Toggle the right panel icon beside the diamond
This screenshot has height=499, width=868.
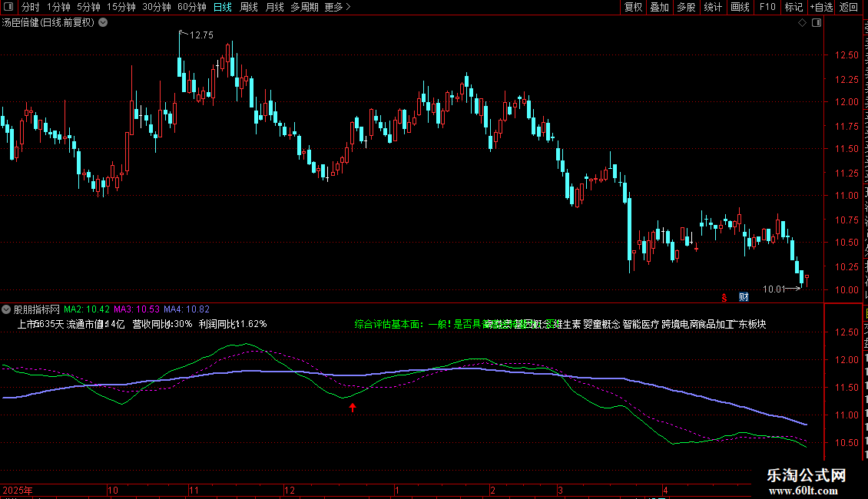click(817, 23)
